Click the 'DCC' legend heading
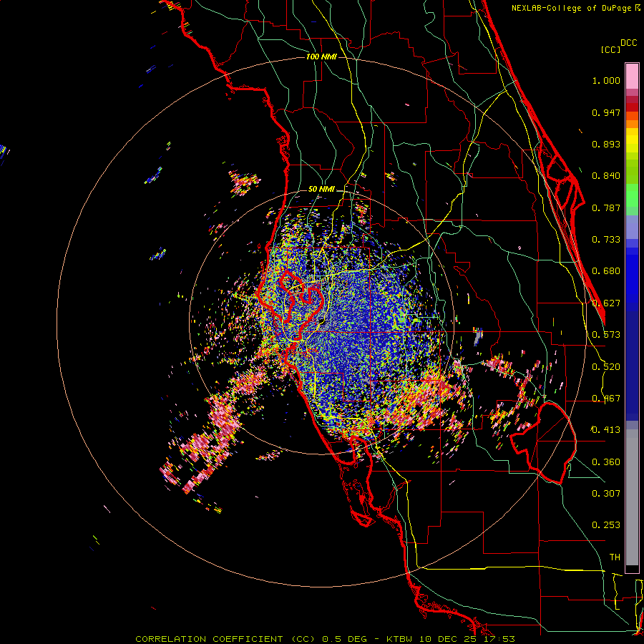 (628, 43)
